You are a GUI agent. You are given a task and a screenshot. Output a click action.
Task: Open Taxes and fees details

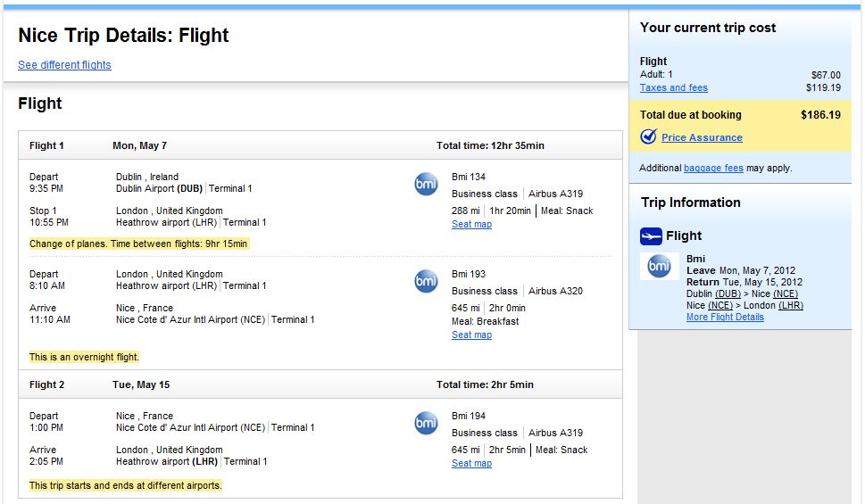[674, 87]
